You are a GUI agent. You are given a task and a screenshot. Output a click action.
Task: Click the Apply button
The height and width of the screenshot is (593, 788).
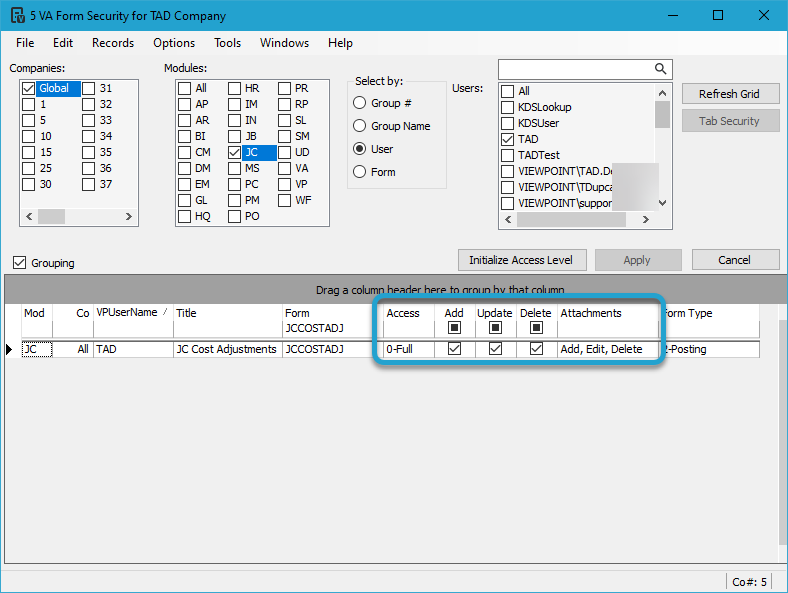coord(638,260)
